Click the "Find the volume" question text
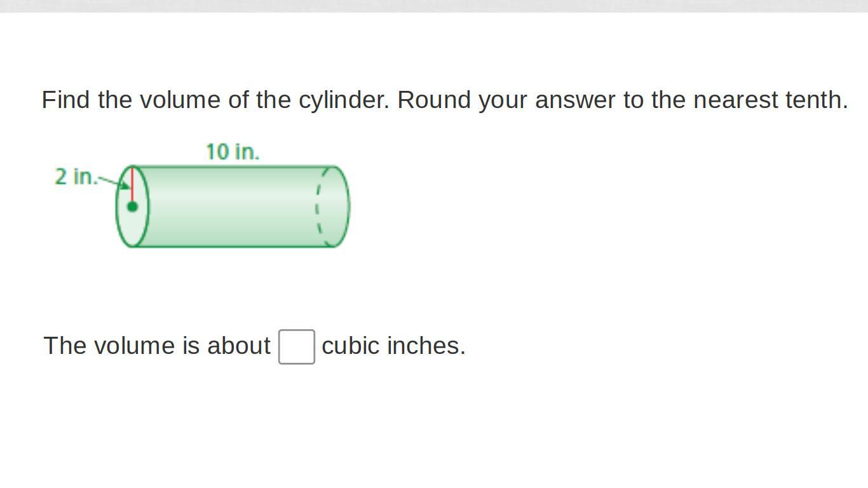 [445, 100]
